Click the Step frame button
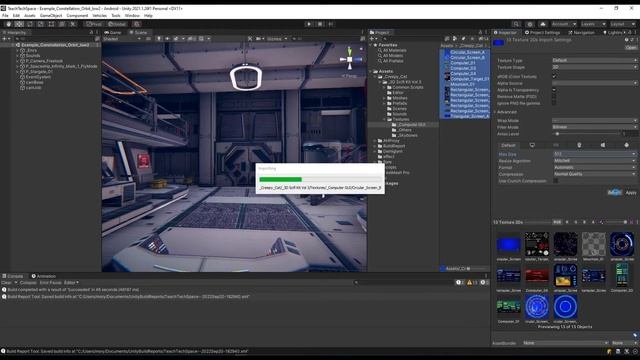 331,24
